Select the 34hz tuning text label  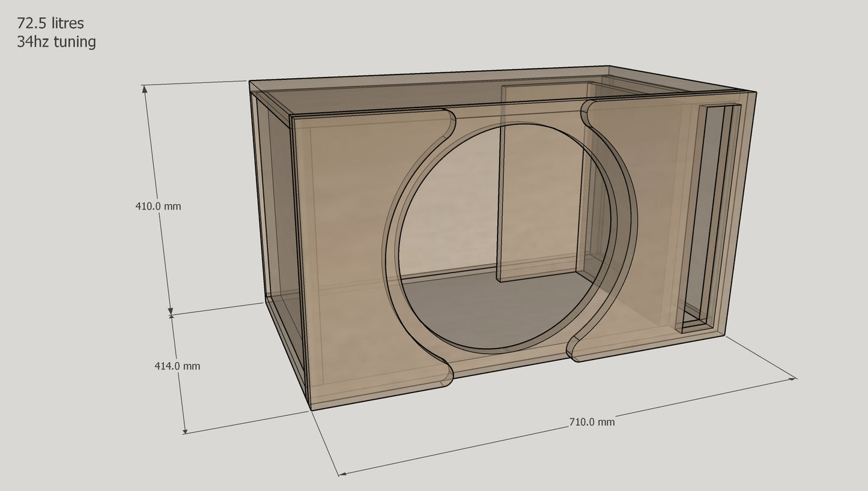click(56, 43)
